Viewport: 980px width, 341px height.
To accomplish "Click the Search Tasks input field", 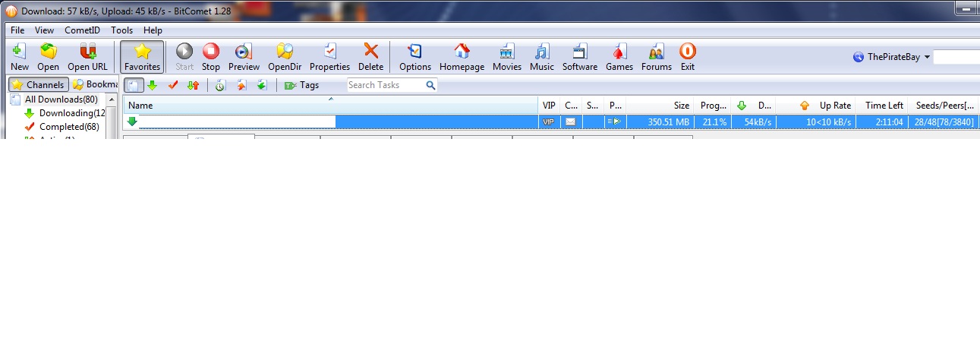I will [x=386, y=85].
